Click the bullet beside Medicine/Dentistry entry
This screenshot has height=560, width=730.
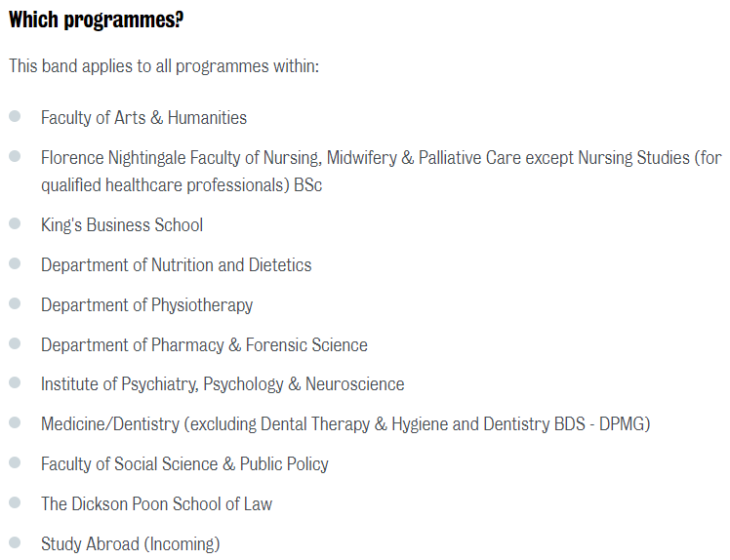[x=15, y=422]
